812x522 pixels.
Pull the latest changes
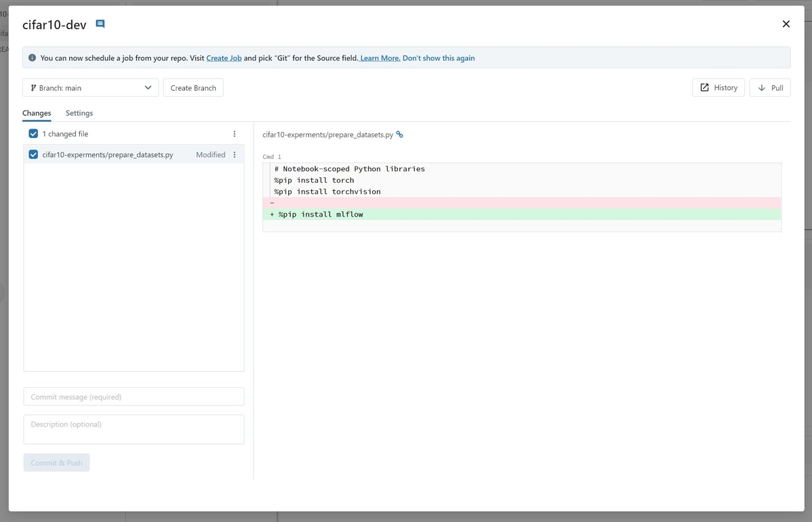tap(770, 87)
